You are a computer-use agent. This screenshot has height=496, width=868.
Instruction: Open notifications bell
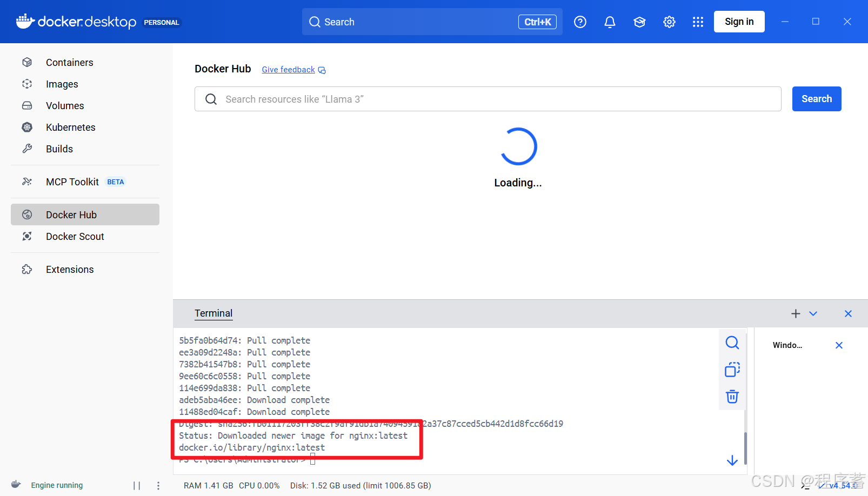pos(610,22)
